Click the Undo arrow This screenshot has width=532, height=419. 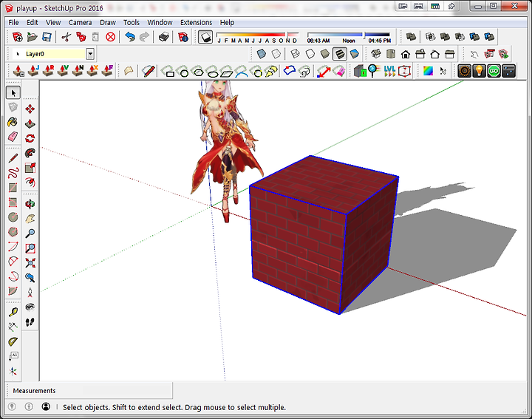130,37
